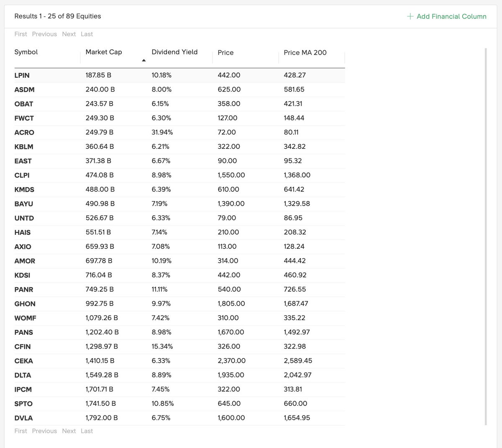Open the AXIO symbol
The width and height of the screenshot is (502, 448).
23,247
